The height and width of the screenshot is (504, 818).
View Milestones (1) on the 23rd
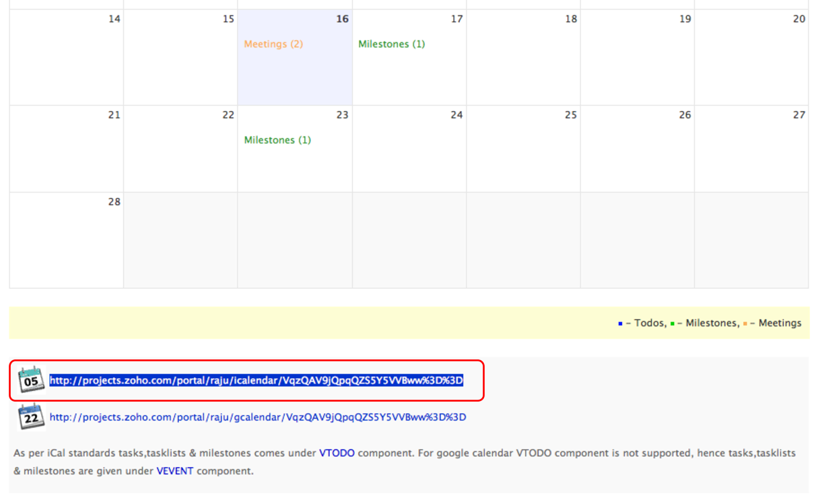pyautogui.click(x=277, y=140)
